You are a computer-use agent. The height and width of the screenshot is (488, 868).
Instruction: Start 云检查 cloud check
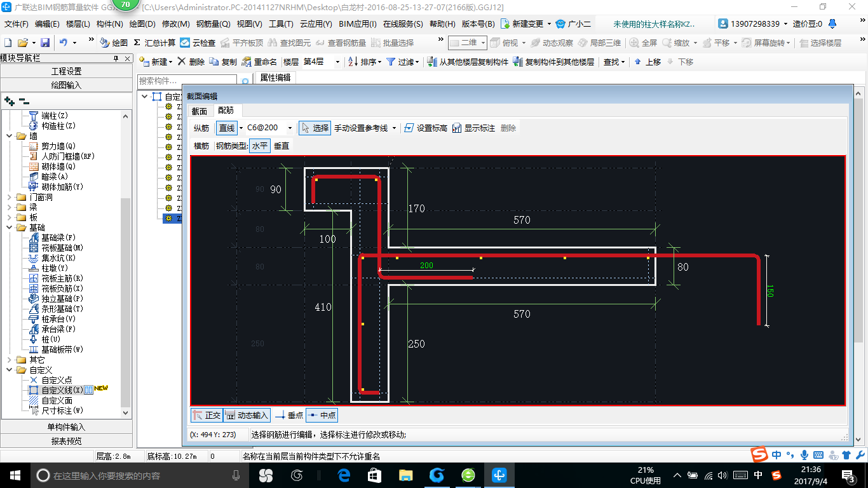click(198, 43)
